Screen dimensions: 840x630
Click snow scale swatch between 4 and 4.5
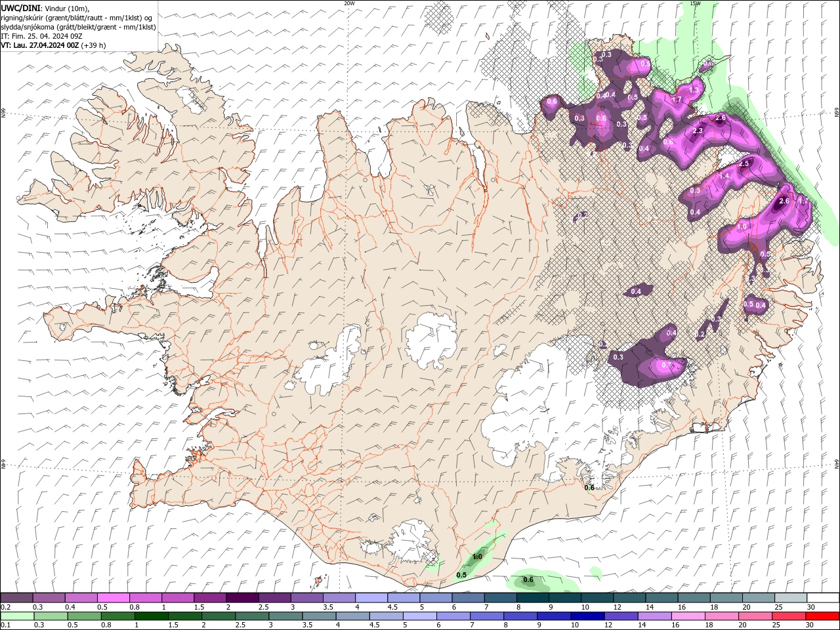coord(371,597)
